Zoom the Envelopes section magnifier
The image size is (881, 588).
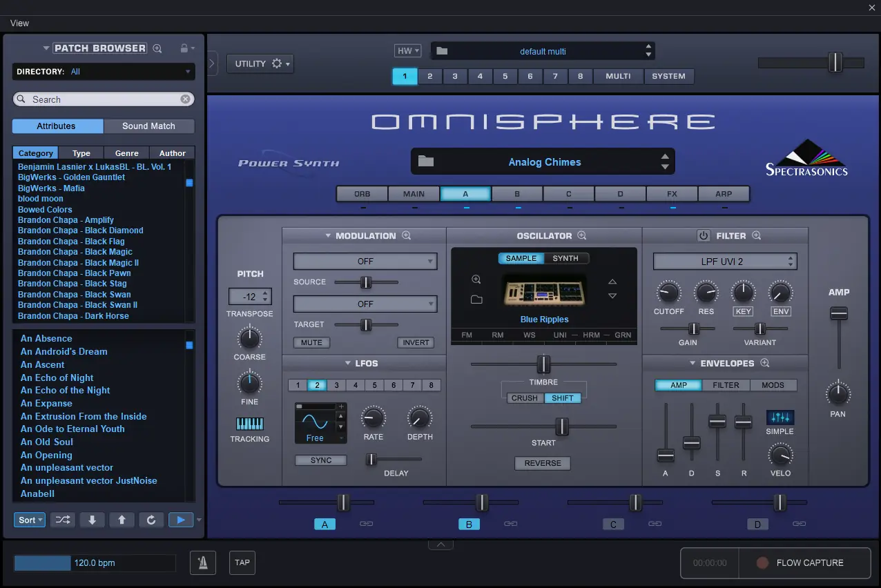click(x=765, y=363)
